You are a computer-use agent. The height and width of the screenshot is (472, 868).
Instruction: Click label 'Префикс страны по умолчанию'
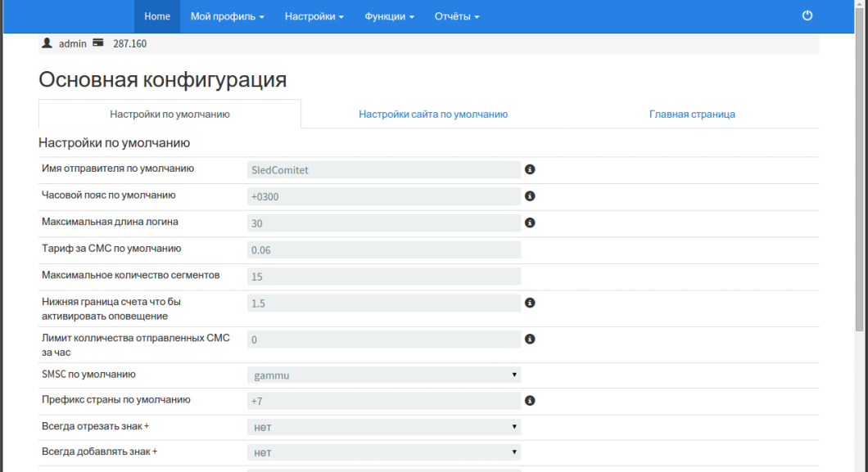click(x=115, y=399)
